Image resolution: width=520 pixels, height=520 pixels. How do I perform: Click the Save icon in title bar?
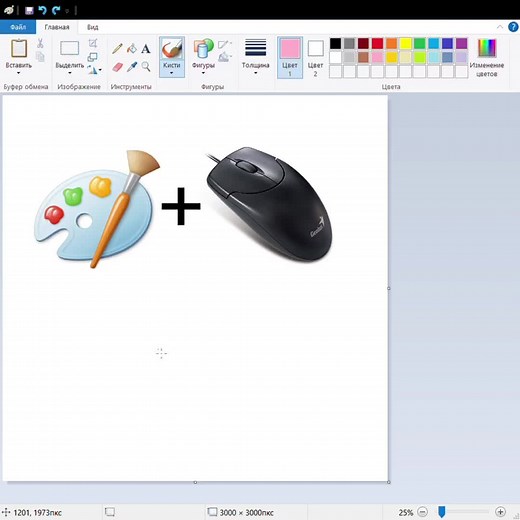click(29, 10)
